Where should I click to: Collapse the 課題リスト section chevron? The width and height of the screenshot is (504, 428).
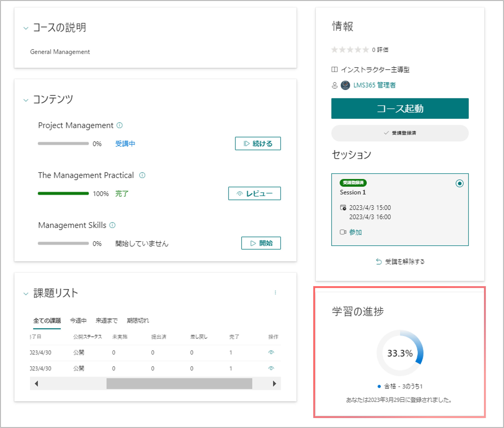(x=26, y=294)
